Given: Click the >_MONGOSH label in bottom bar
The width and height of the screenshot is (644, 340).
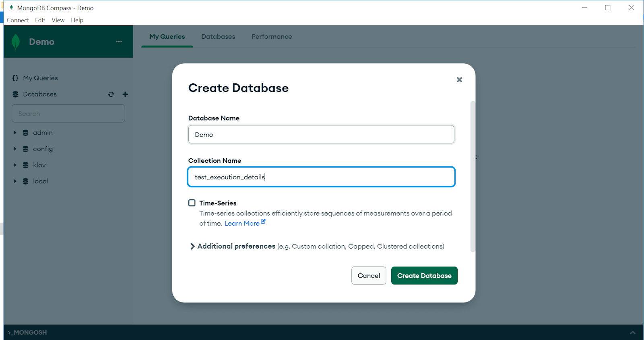Looking at the screenshot, I should [27, 332].
